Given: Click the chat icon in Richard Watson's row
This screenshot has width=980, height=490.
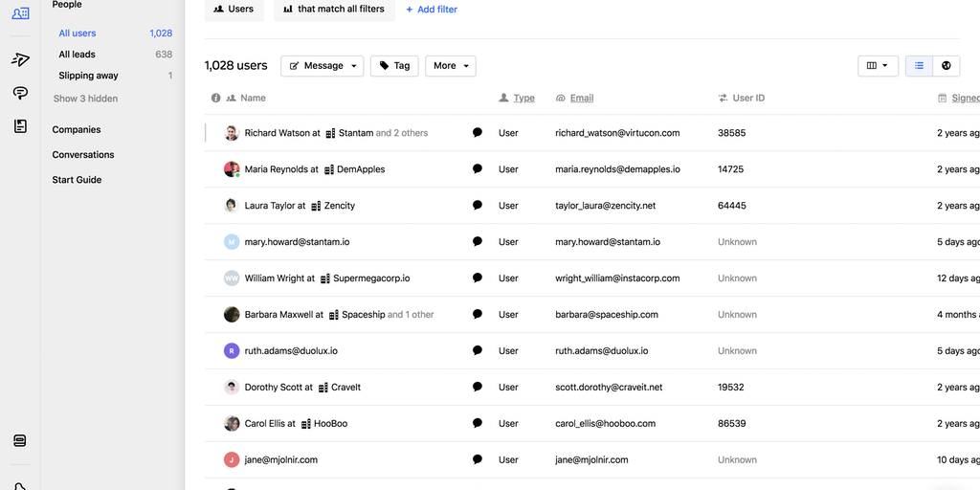Looking at the screenshot, I should (478, 133).
